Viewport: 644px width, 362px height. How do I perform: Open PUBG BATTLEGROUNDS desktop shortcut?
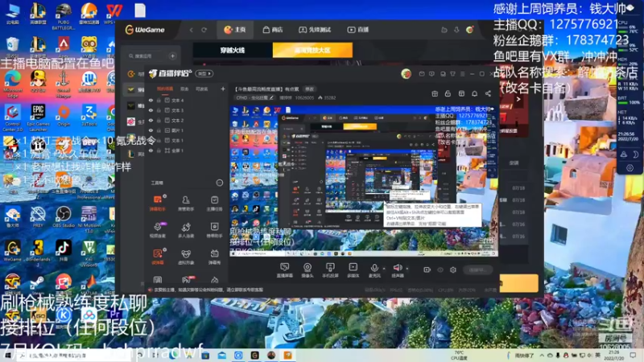coord(64,15)
